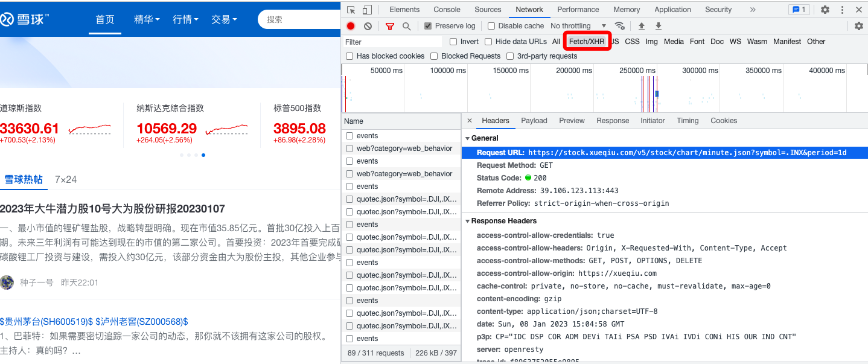
Task: Open Network panel settings gear
Action: click(x=859, y=26)
